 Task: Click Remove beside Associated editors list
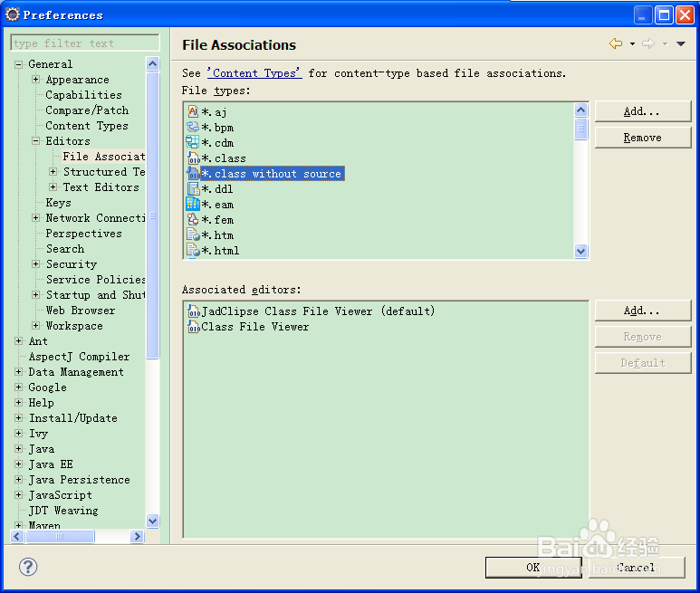(643, 337)
